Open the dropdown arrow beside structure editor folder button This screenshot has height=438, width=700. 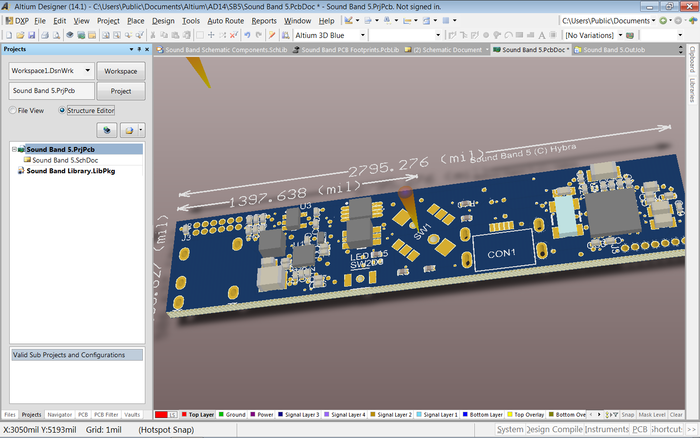click(x=141, y=130)
